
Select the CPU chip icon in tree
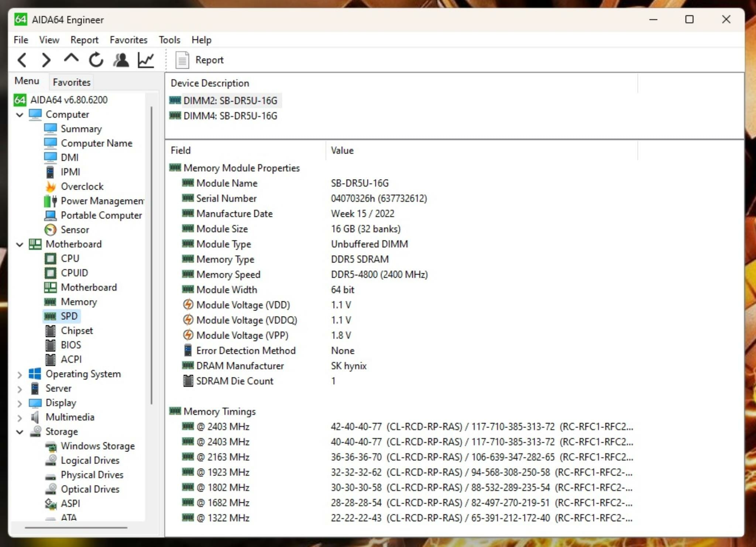(x=51, y=259)
